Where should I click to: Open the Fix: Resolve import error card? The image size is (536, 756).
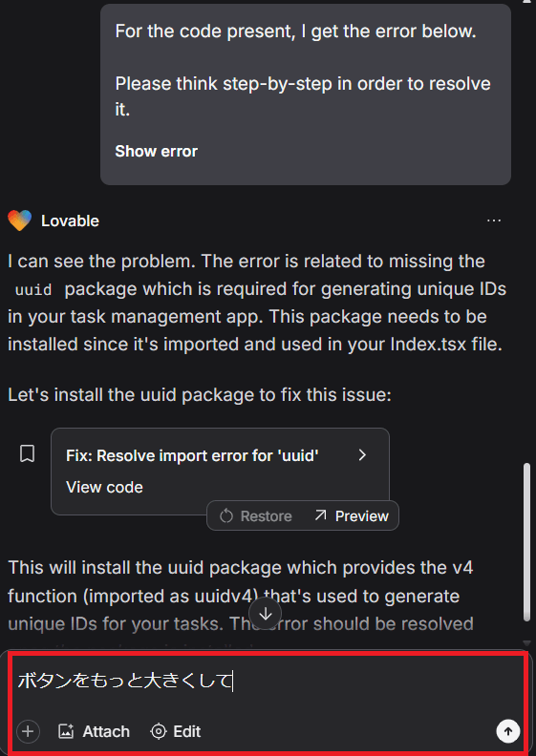click(220, 471)
